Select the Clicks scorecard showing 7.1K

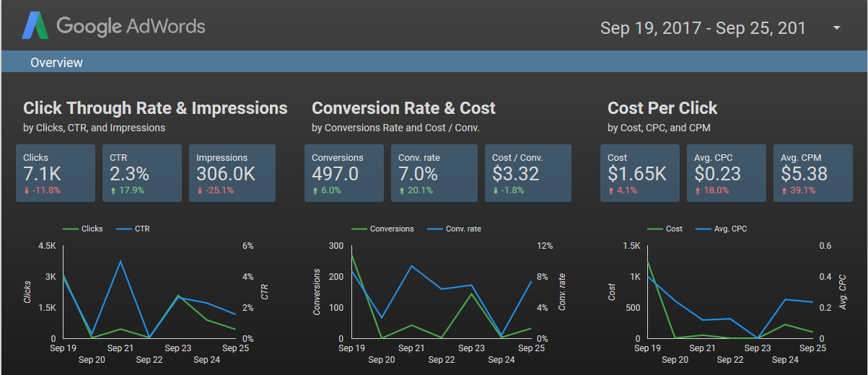[x=56, y=173]
